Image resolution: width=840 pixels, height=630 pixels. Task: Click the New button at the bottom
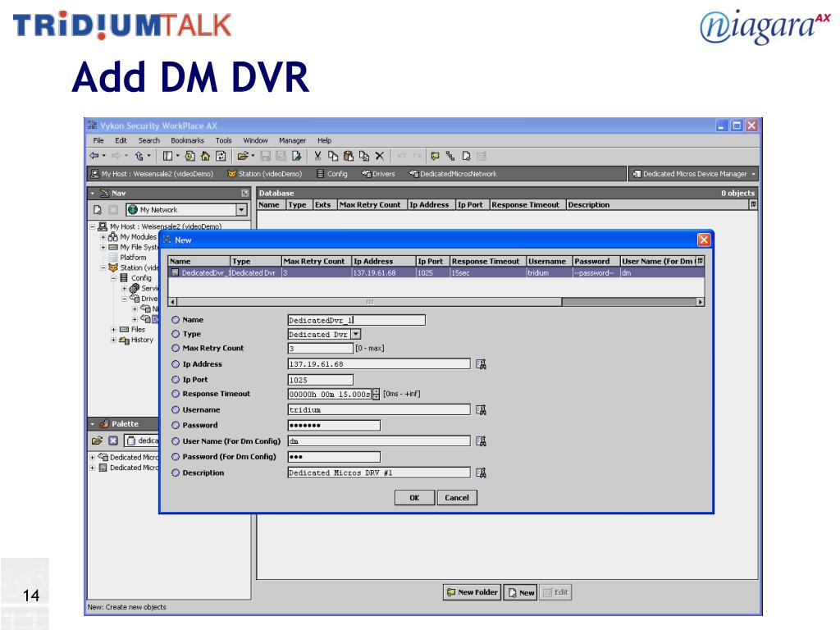point(521,592)
